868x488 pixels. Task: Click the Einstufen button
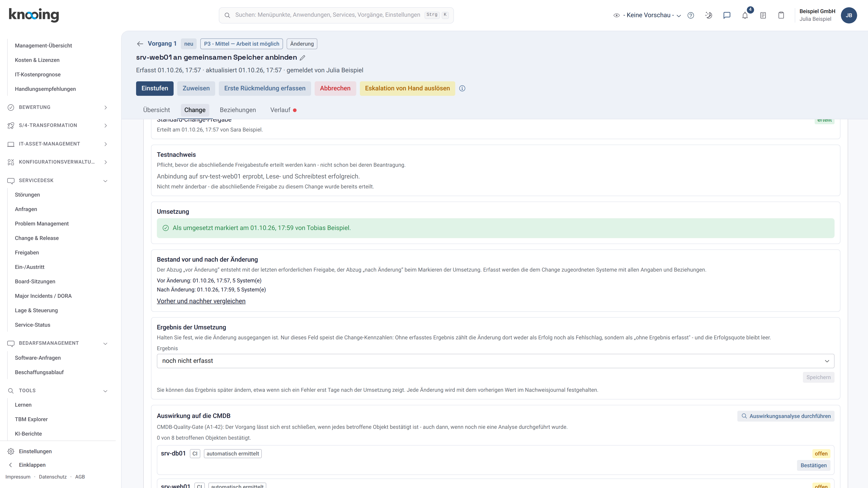[155, 88]
